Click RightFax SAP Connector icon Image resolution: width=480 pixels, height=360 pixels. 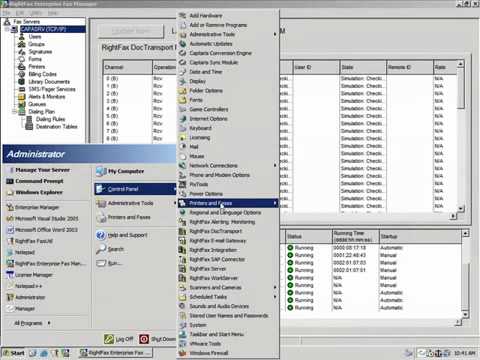click(x=183, y=259)
